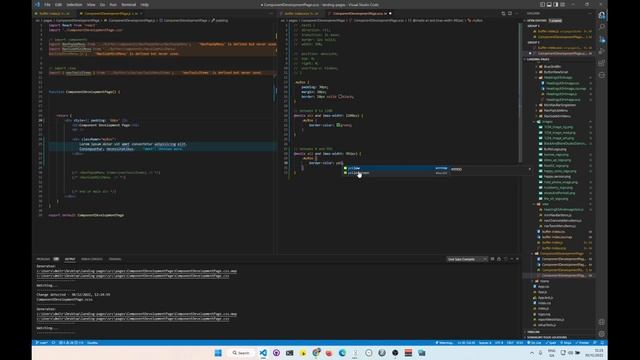Open the Customize Layout control
This screenshot has width=640, height=360.
coord(562,4)
